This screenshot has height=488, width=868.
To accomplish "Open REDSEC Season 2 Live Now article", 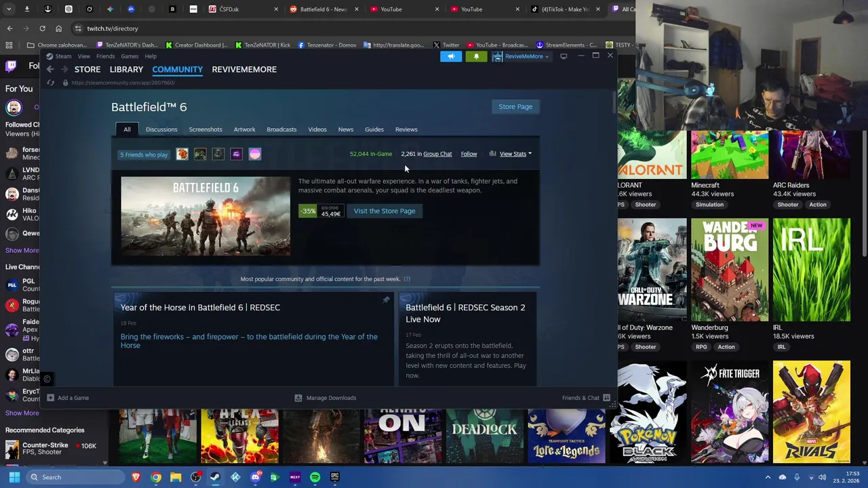I will tap(465, 313).
